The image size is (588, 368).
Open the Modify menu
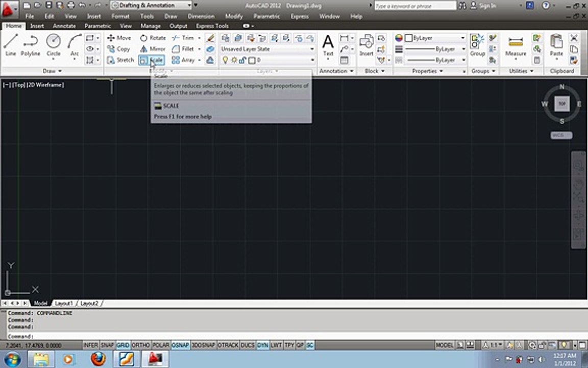click(234, 16)
